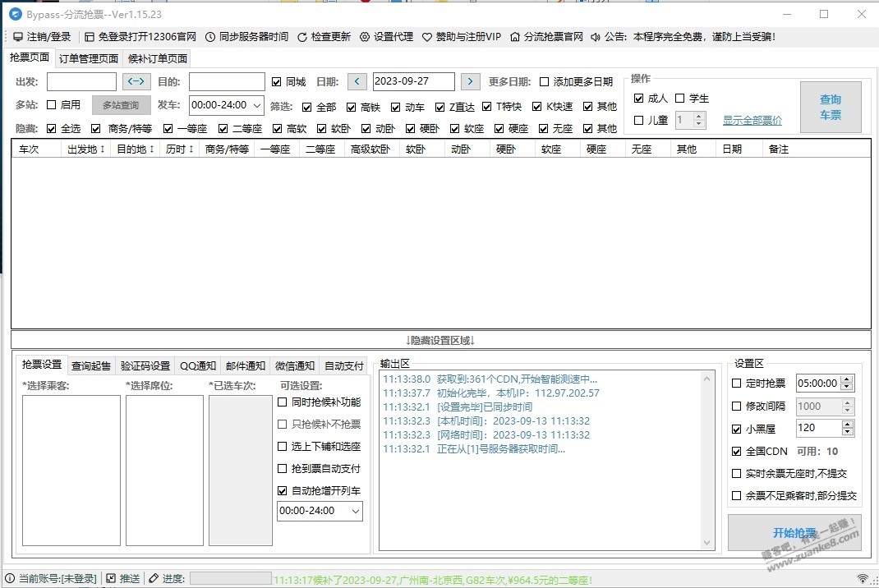Toggle the 隐藏 全选 checkbox
The image size is (879, 588).
pyautogui.click(x=52, y=129)
